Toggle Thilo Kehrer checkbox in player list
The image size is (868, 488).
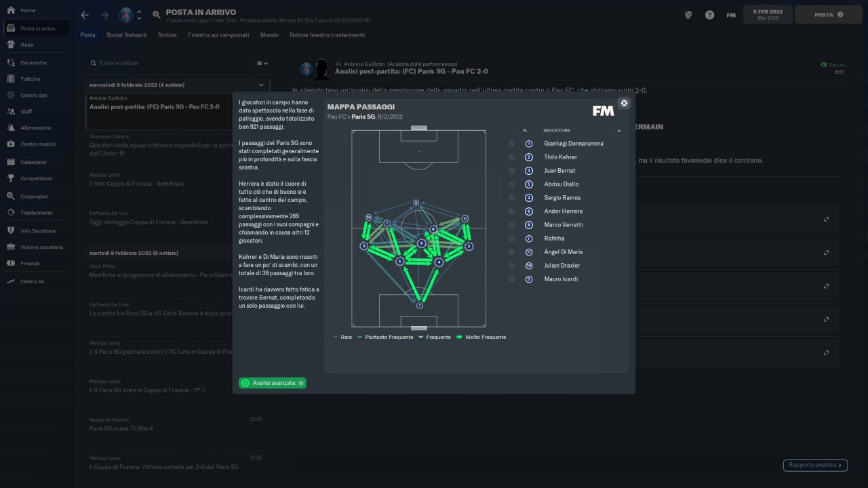[511, 157]
